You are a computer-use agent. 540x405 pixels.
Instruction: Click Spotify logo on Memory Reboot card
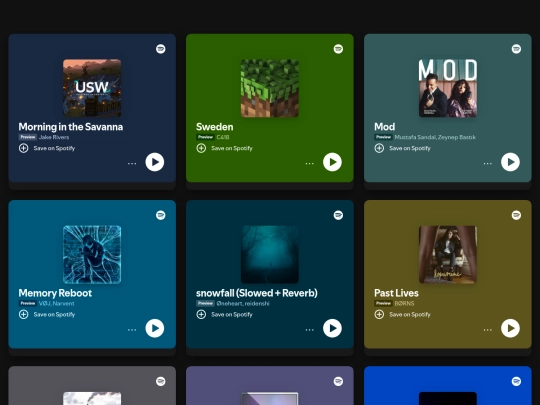(160, 215)
